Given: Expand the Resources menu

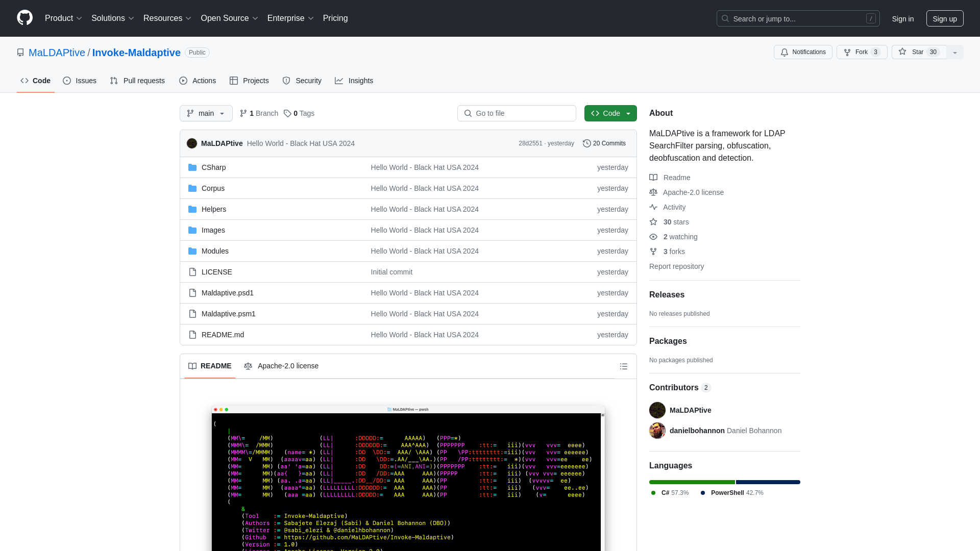Looking at the screenshot, I should pos(167,18).
